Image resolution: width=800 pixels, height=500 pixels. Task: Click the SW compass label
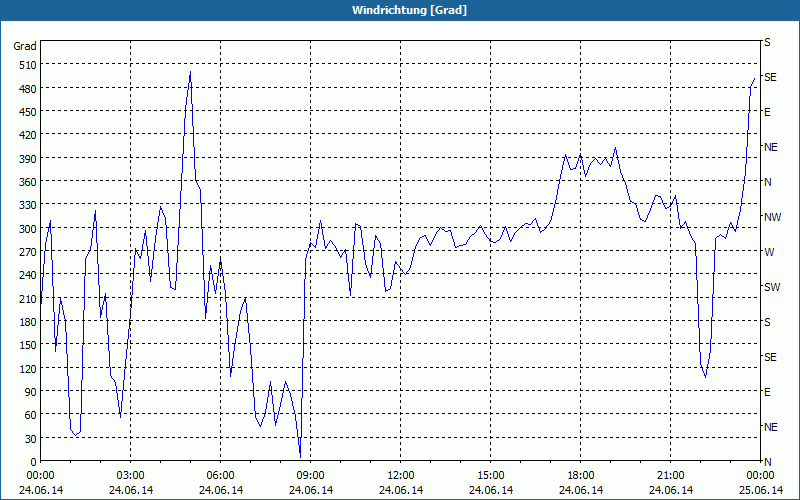772,287
